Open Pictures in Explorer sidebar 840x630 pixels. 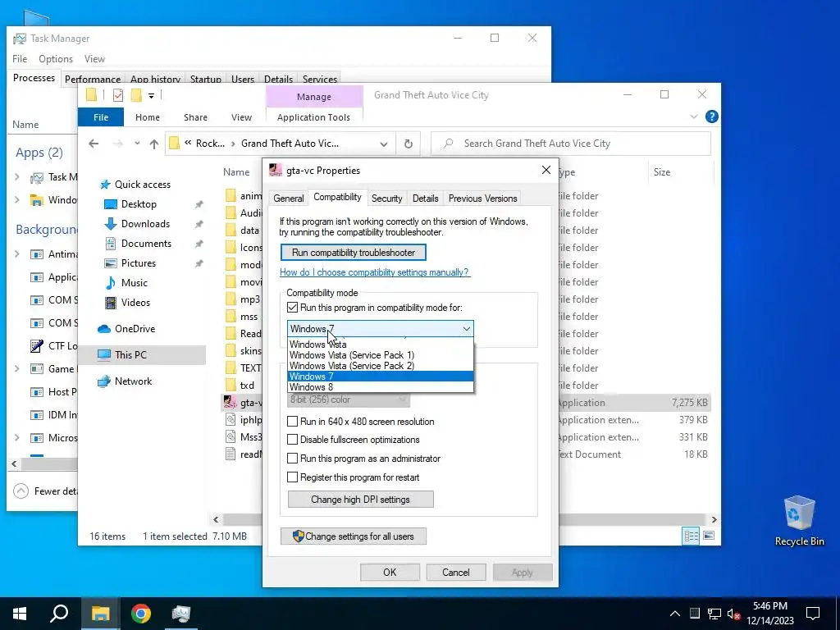(138, 263)
